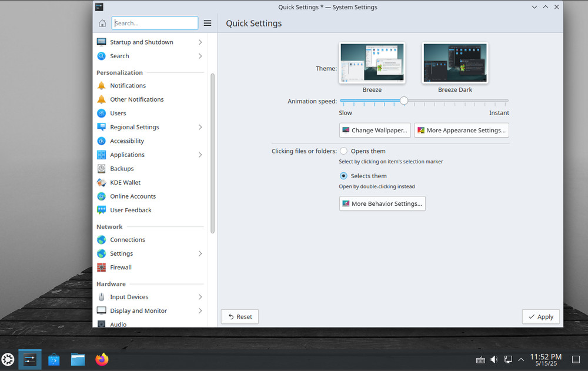Open the KDE Wallet entry
Screen dimensions: 588x371
[x=150, y=183]
